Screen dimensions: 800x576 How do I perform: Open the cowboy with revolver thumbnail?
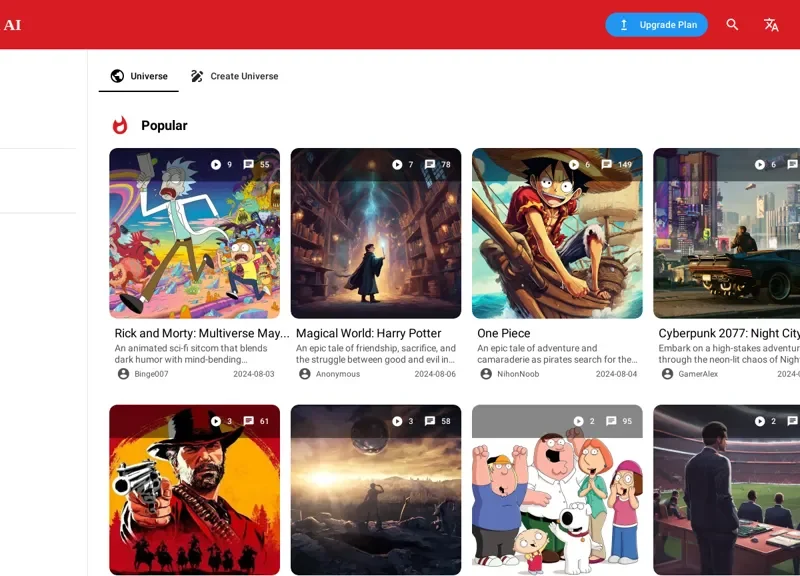click(x=194, y=490)
